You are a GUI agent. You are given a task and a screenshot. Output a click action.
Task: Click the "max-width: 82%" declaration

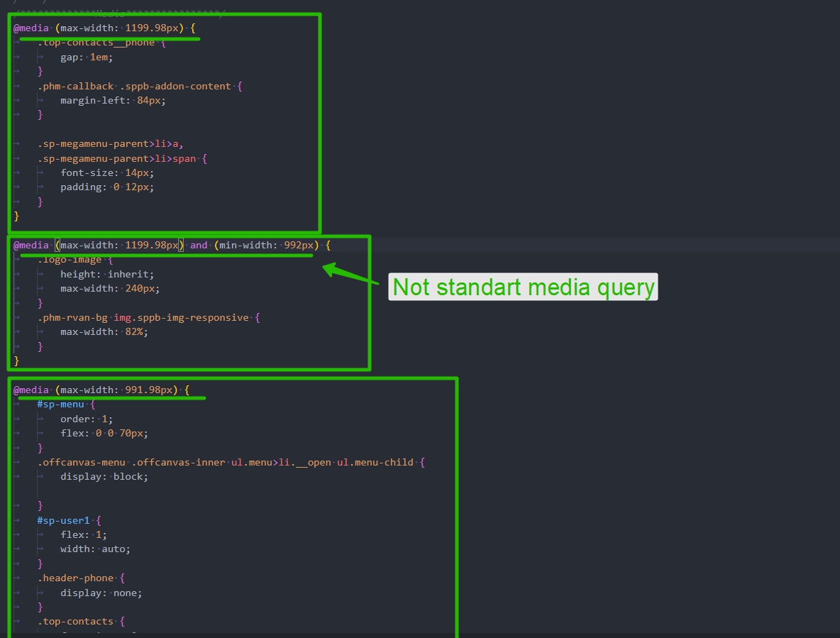point(104,332)
